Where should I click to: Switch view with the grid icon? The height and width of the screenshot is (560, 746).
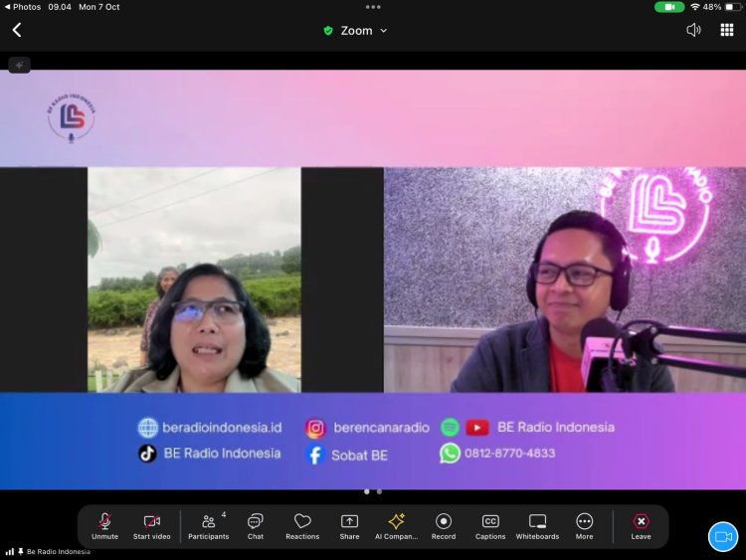tap(726, 30)
